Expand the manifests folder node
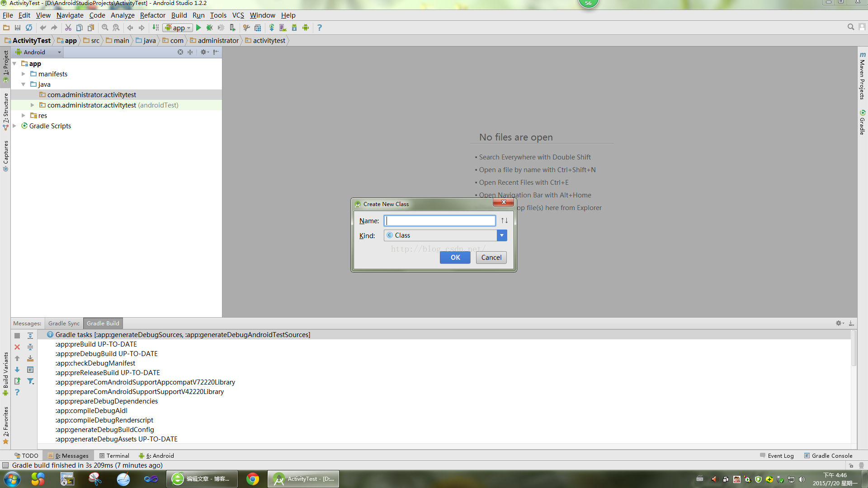 click(x=24, y=74)
